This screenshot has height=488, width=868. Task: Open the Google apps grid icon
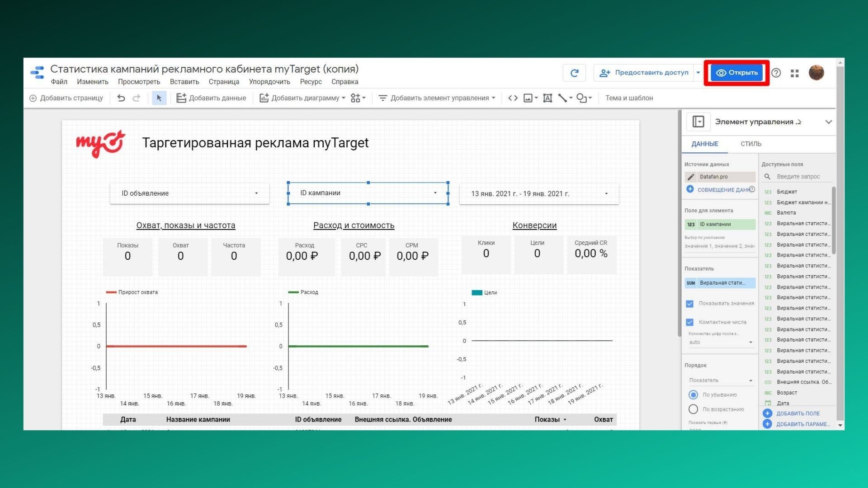(x=795, y=73)
